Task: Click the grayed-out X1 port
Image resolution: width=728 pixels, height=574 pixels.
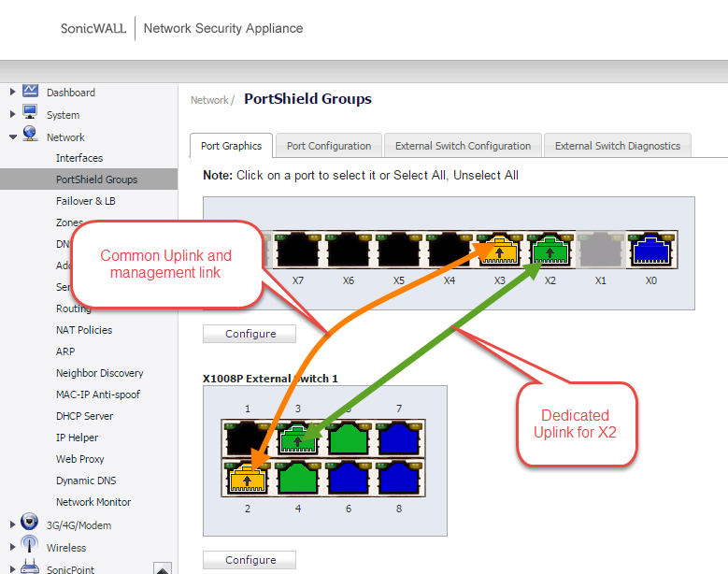Action: (x=601, y=251)
